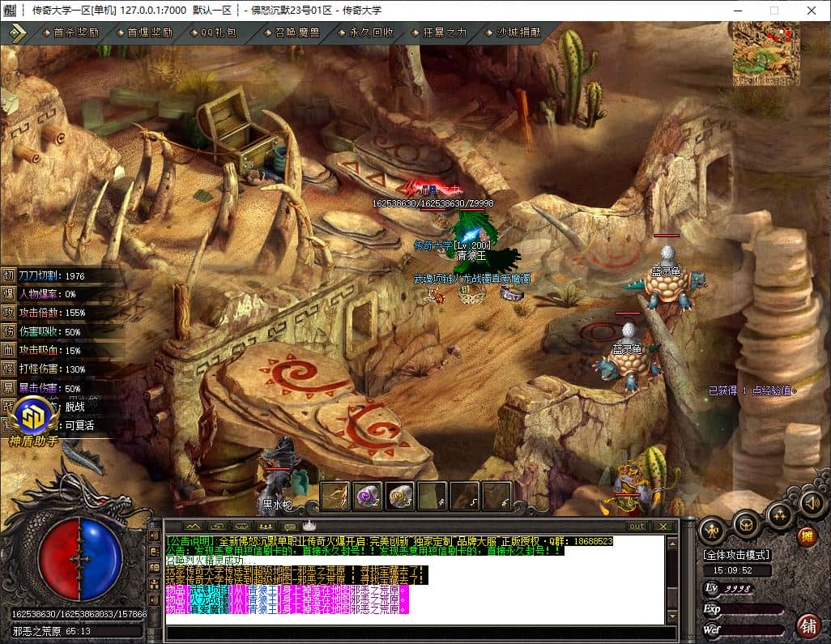Attack the upper 蓝灵龟 turtle

click(x=667, y=279)
